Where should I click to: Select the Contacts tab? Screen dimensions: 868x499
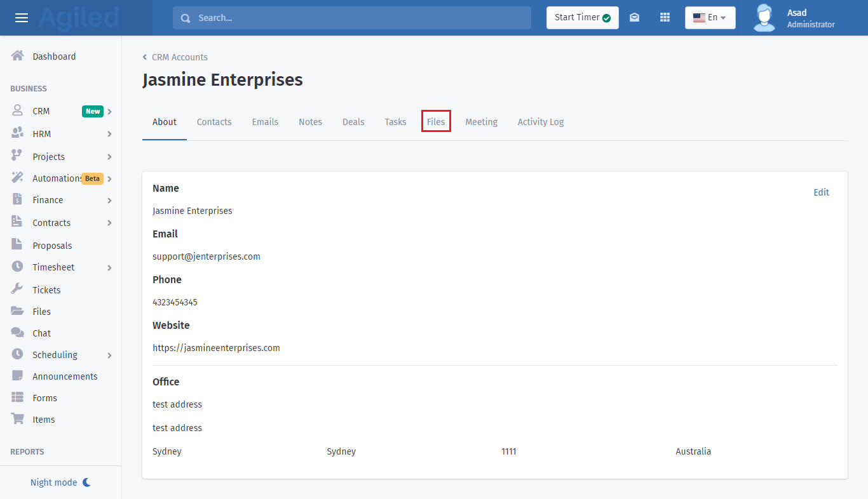pos(214,122)
